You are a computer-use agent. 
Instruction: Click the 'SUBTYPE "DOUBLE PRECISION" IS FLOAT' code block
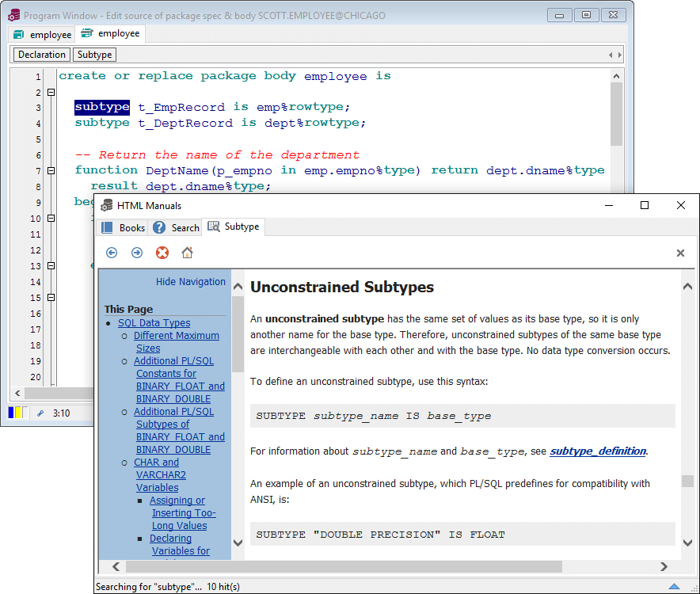click(x=462, y=534)
